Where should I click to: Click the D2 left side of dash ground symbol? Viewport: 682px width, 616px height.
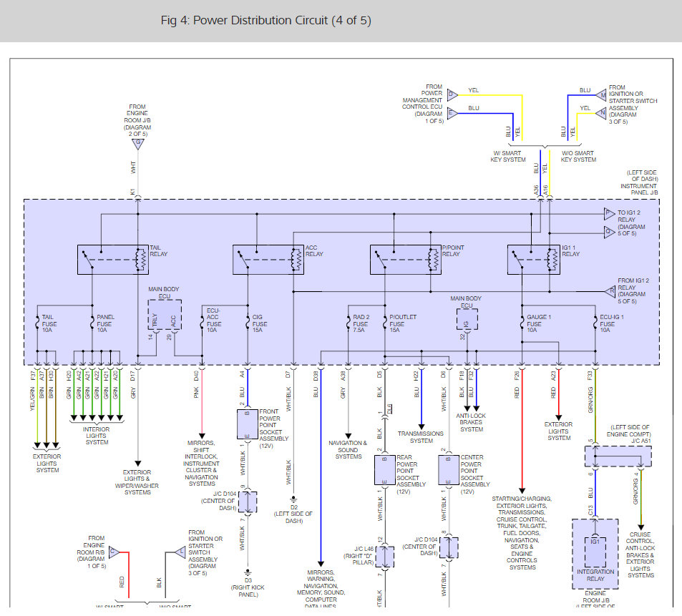(x=293, y=498)
